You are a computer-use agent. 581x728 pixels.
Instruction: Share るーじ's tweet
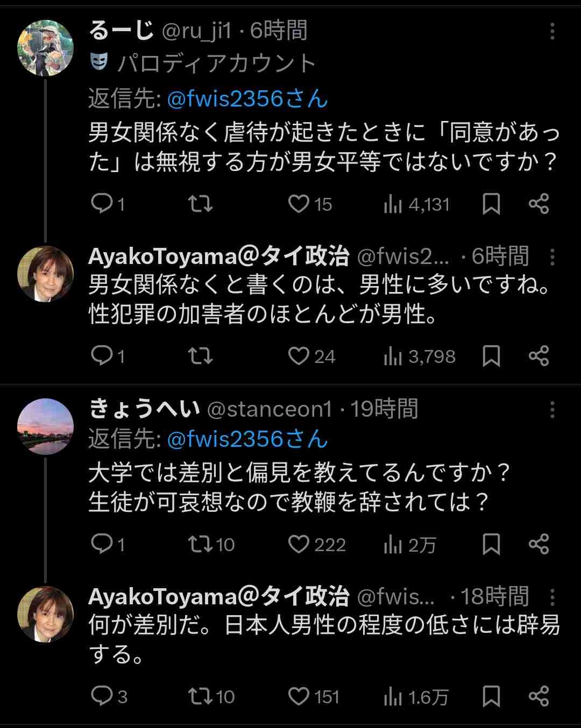(539, 204)
